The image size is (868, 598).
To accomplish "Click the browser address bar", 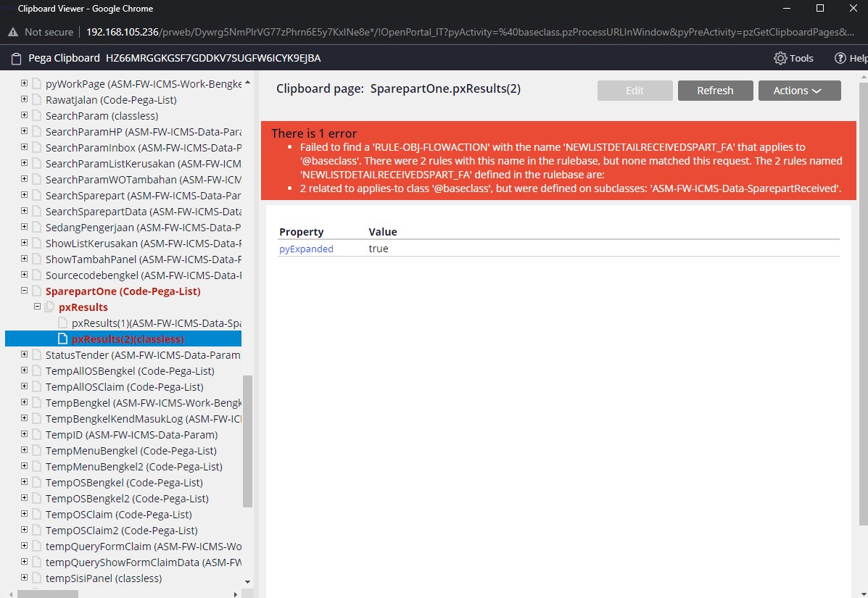I will click(290, 32).
